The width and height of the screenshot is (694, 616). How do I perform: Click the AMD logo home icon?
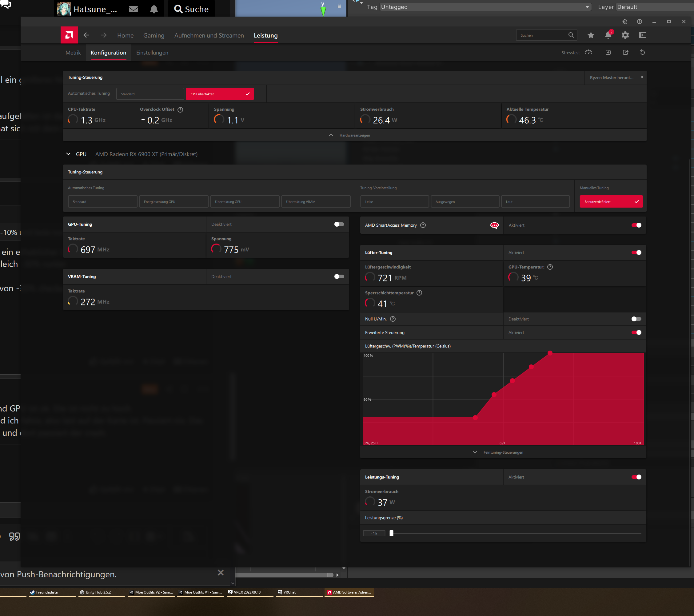(x=69, y=35)
